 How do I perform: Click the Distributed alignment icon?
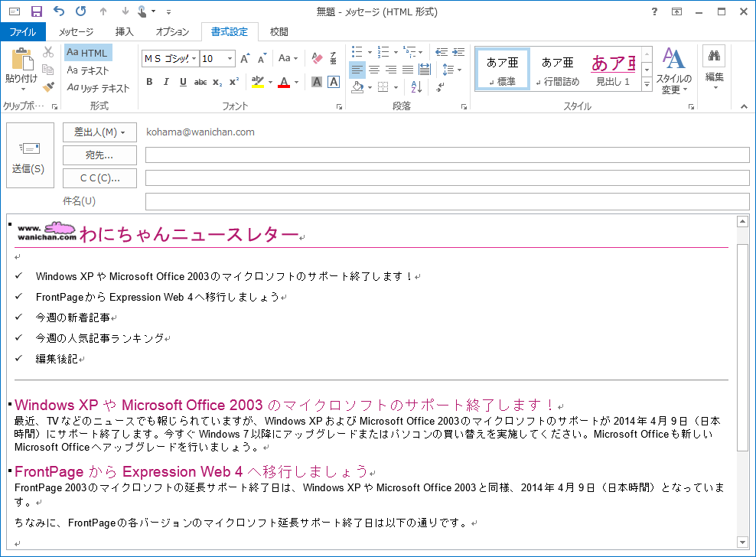click(425, 70)
